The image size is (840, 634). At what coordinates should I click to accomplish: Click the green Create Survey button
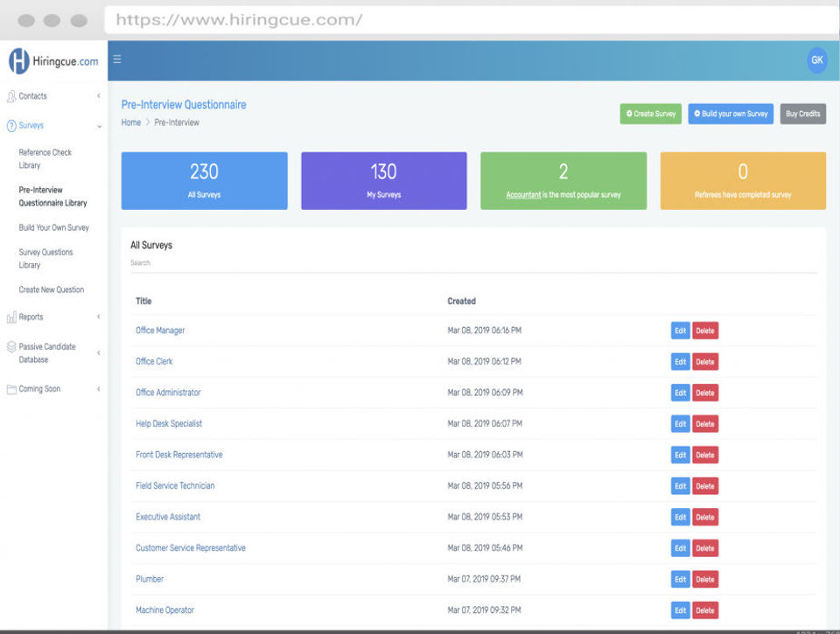650,114
